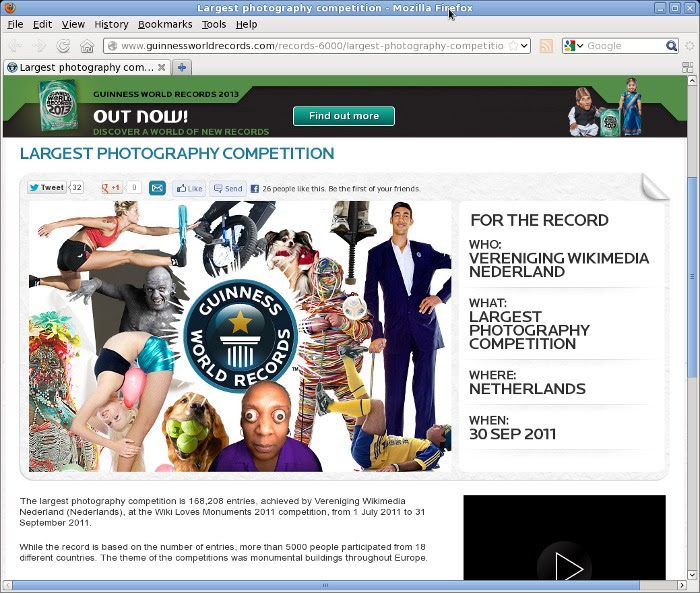Click the address bar URL text

312,46
